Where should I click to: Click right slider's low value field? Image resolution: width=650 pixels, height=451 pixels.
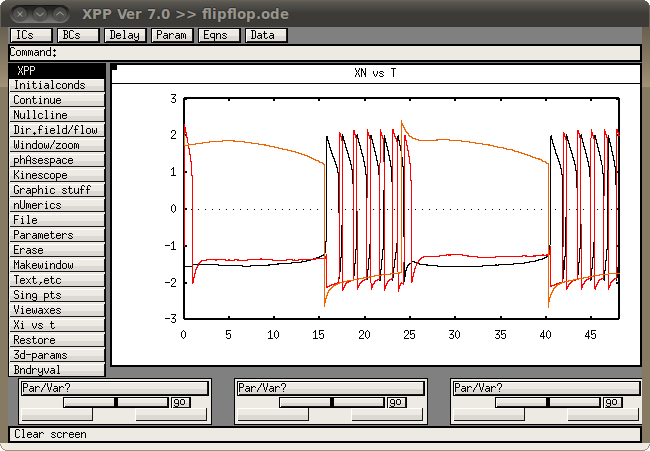(x=489, y=414)
